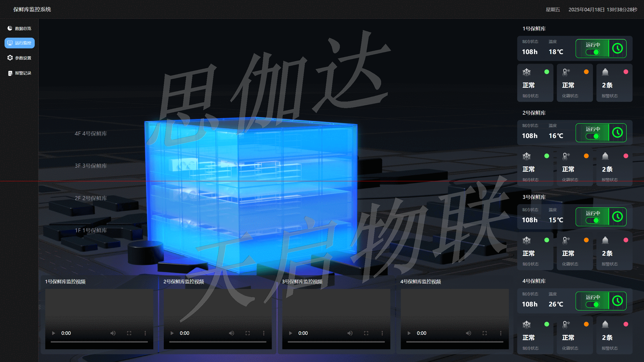Screen dimensions: 644x362
Task: Open more options on 2号保鲜库 video
Action: point(264,333)
